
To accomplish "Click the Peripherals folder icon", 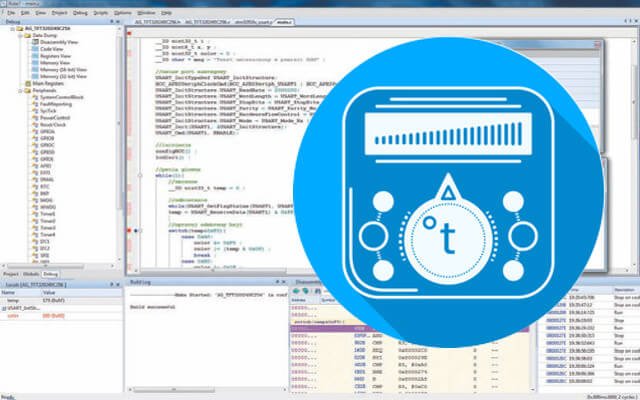I will (28, 90).
